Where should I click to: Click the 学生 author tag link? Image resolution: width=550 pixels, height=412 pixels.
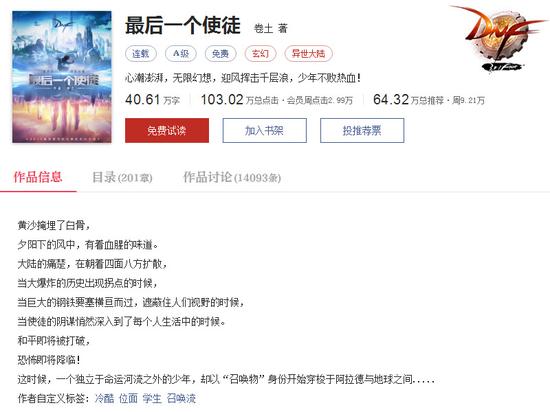(152, 398)
